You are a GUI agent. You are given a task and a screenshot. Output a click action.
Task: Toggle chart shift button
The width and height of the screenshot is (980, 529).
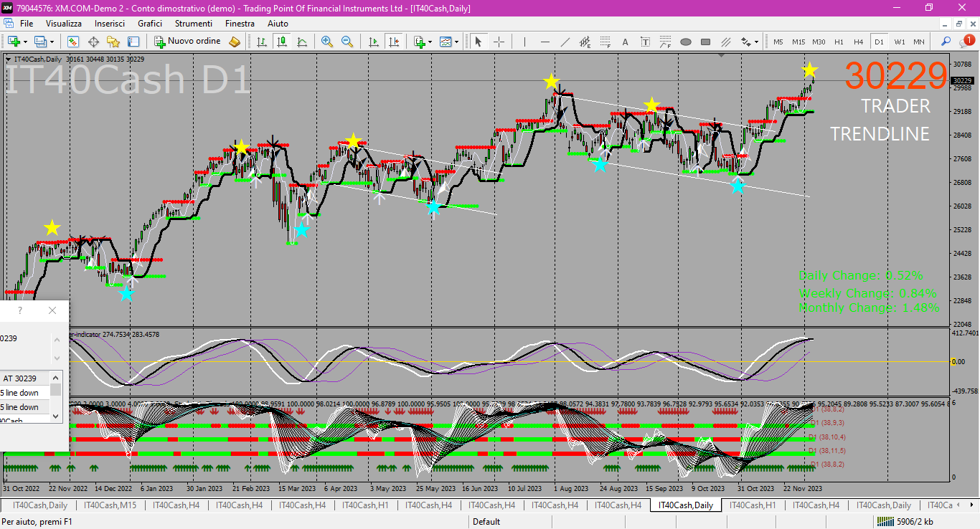(x=393, y=42)
